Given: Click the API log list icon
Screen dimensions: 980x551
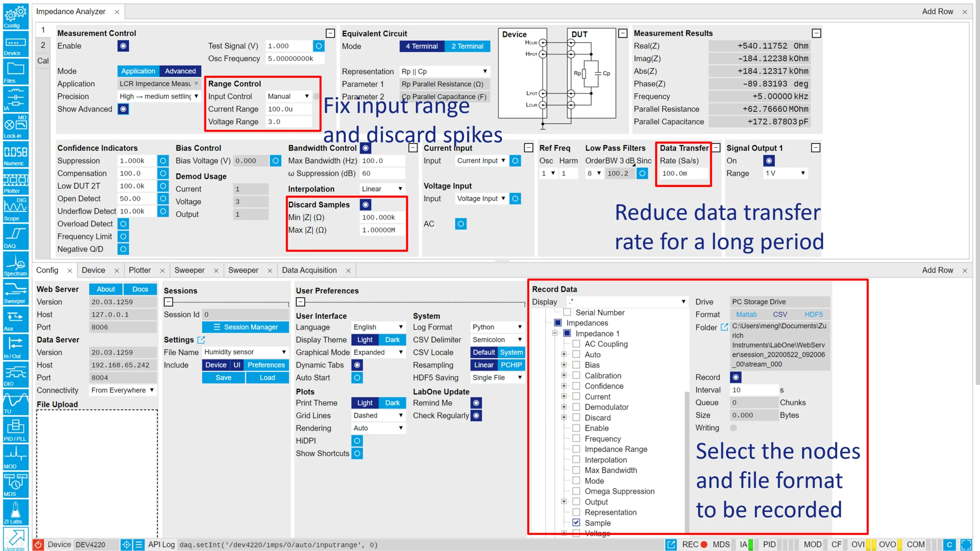Looking at the screenshot, I should point(139,544).
